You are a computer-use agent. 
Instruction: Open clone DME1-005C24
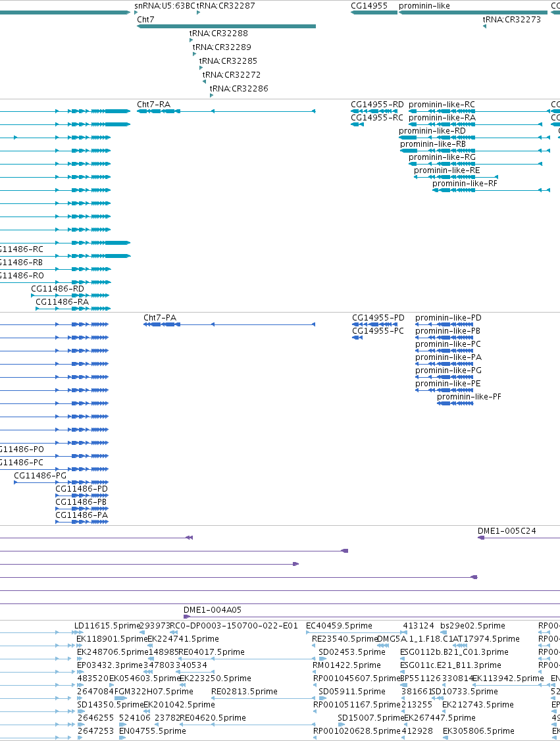coord(519,538)
